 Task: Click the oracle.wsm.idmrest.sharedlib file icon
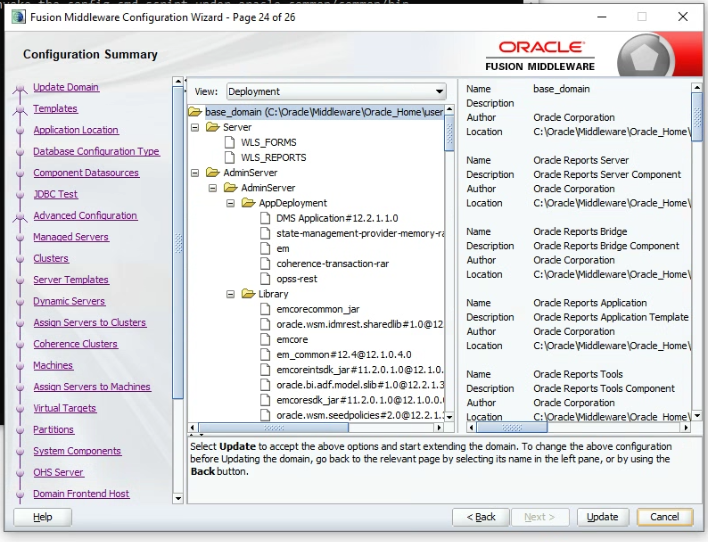(265, 324)
